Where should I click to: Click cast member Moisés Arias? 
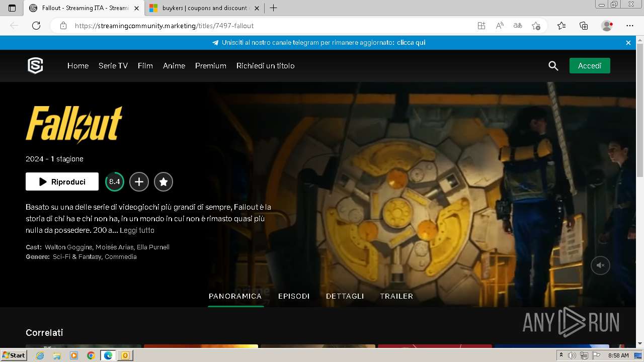pyautogui.click(x=114, y=247)
